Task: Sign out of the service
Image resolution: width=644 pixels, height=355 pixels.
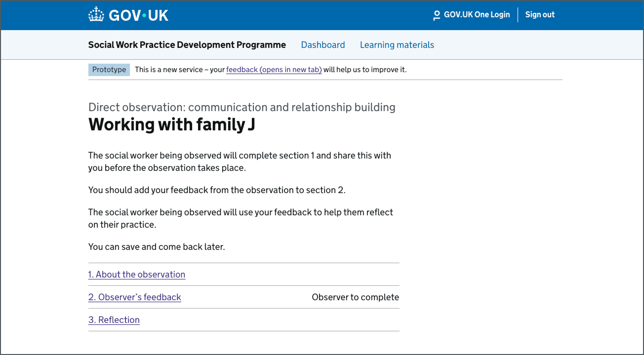Action: (540, 15)
